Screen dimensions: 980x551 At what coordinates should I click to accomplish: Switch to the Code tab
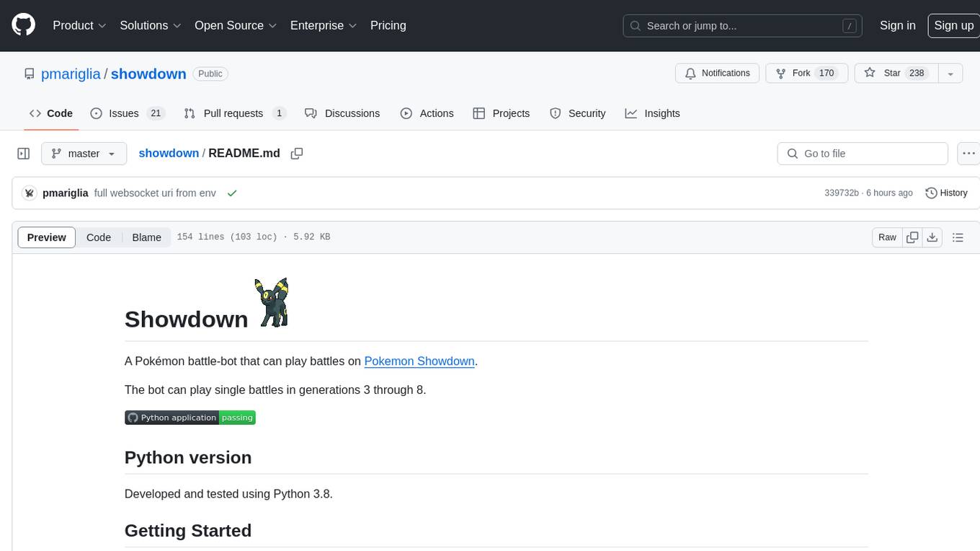pos(50,113)
